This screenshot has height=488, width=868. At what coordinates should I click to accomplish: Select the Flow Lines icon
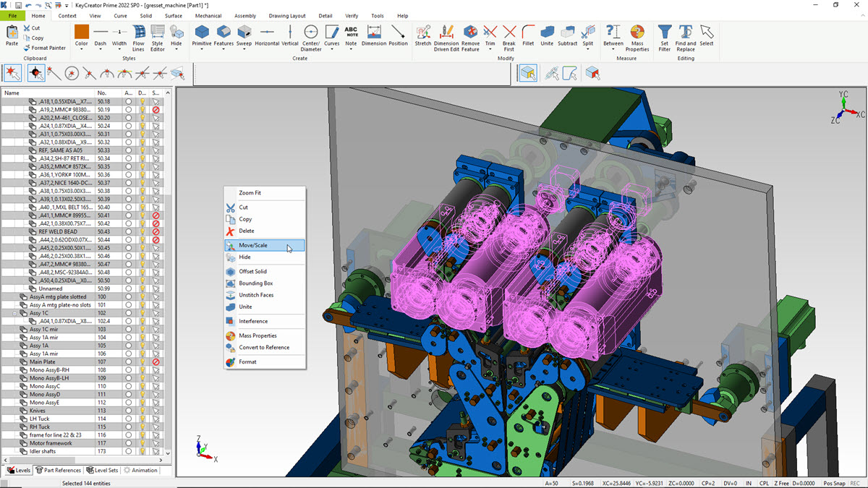pyautogui.click(x=138, y=35)
